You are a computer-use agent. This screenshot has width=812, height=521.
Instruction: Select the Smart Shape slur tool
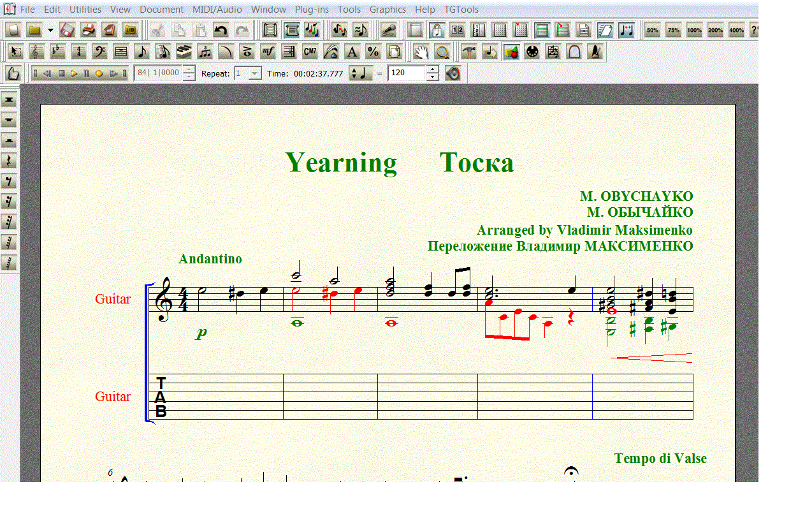pyautogui.click(x=225, y=52)
